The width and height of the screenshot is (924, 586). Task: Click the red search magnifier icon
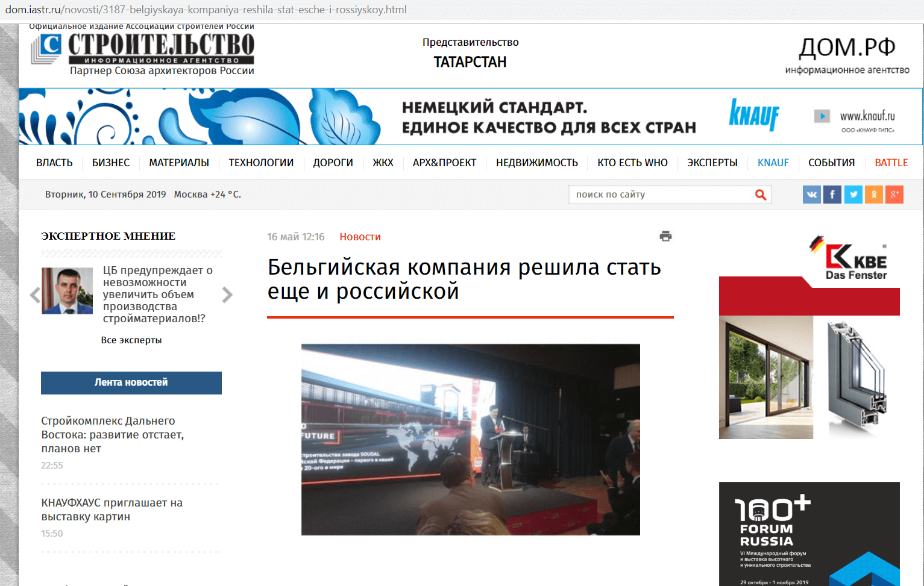click(761, 195)
